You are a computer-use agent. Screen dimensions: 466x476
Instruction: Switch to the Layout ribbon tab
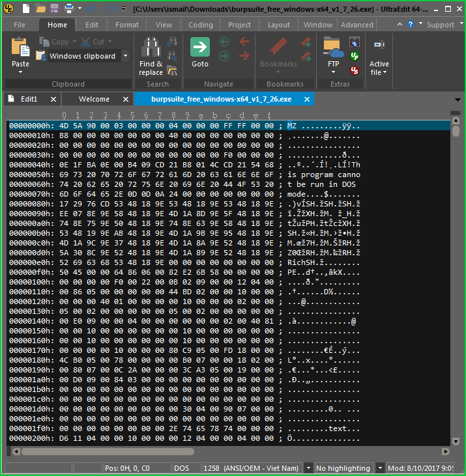point(278,25)
